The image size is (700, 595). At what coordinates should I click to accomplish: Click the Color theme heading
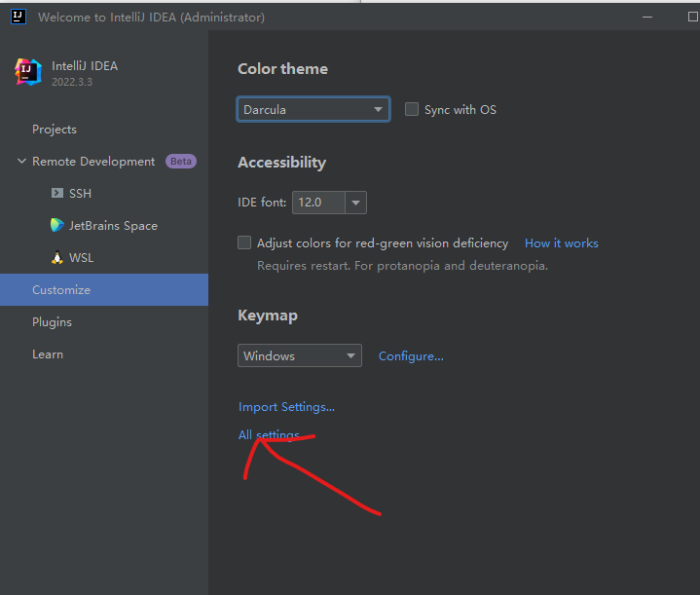point(282,69)
